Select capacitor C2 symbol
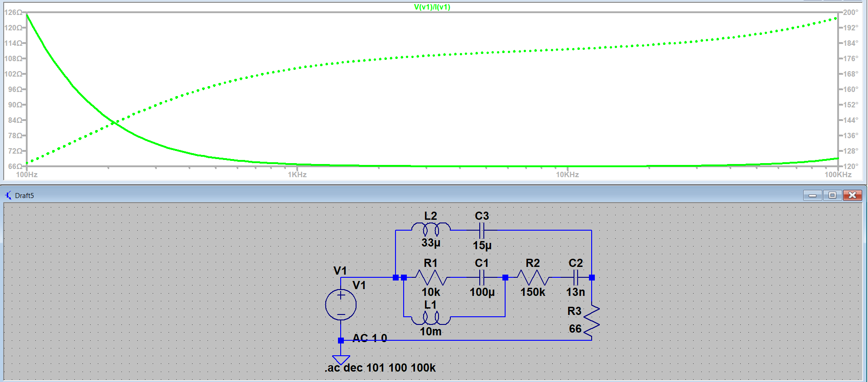868x382 pixels. tap(576, 277)
